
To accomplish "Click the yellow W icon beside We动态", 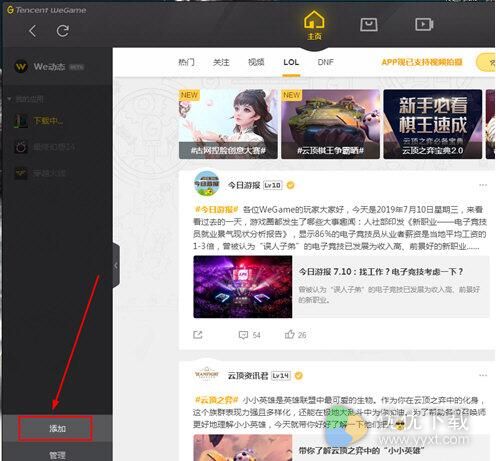I will point(21,67).
